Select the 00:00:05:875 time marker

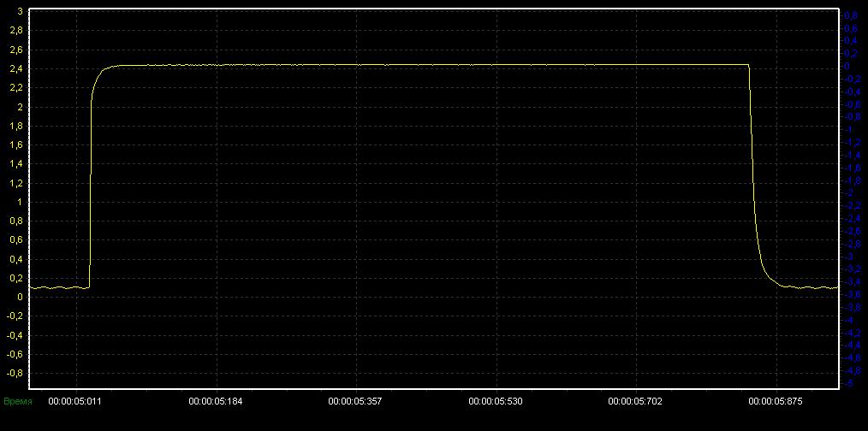(775, 400)
